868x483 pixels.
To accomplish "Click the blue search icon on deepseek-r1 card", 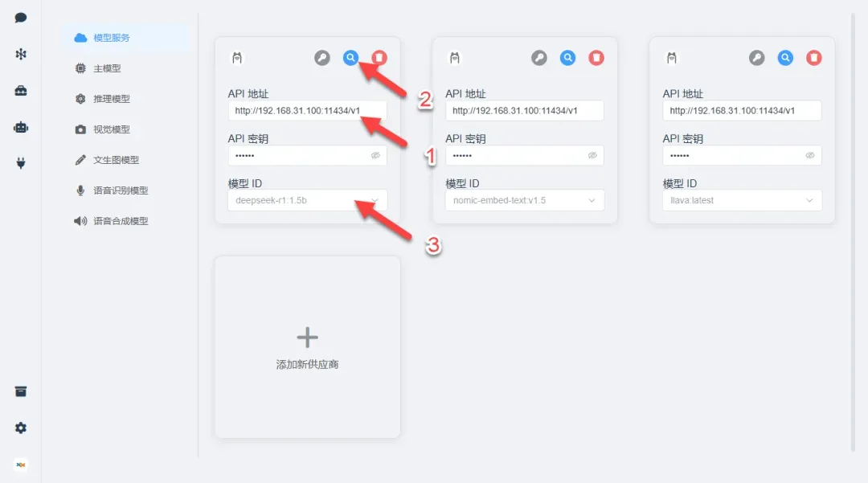I will coord(350,58).
